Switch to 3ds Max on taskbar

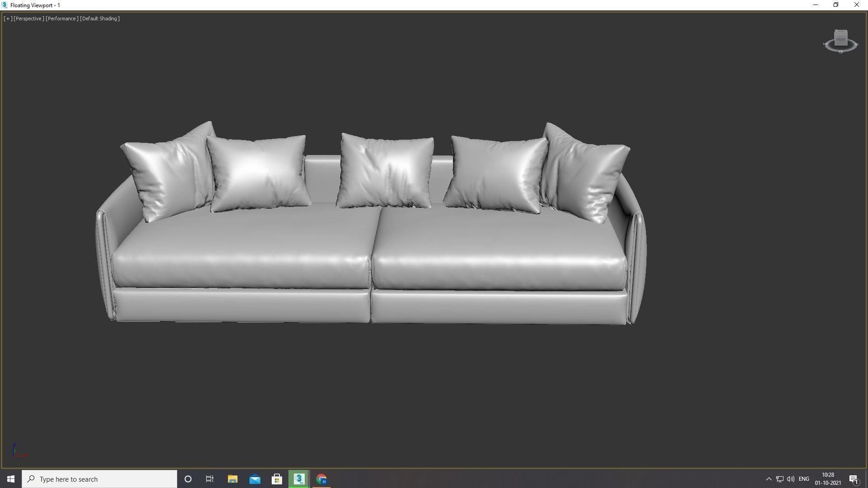(x=299, y=479)
